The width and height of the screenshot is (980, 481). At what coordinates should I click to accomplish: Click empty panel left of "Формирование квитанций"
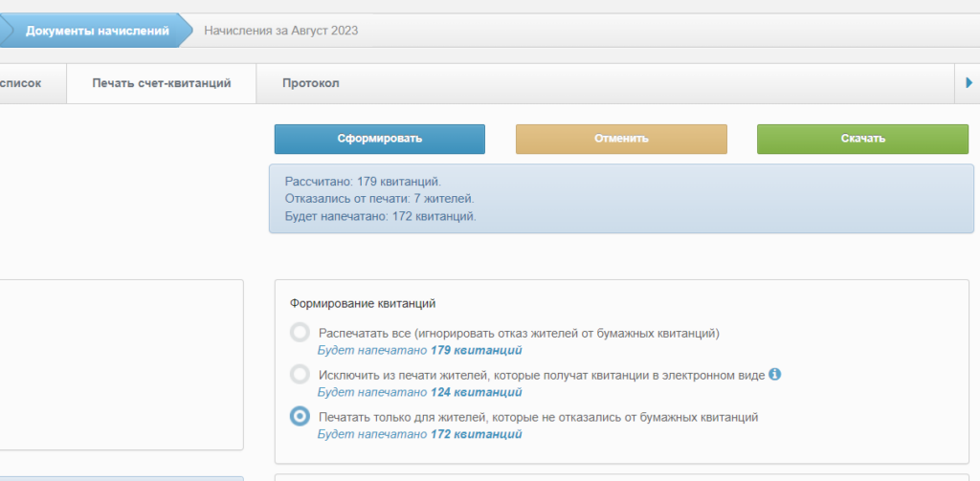120,363
